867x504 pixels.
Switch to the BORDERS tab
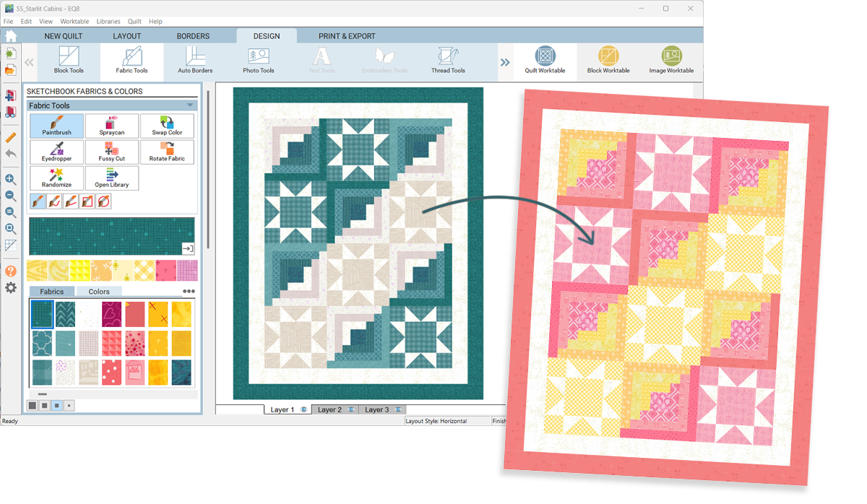coord(193,36)
